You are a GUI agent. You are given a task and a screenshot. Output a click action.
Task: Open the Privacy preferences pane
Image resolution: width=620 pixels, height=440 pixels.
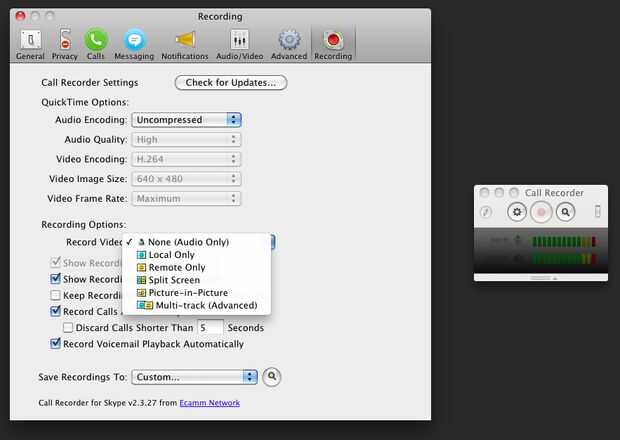[x=64, y=44]
